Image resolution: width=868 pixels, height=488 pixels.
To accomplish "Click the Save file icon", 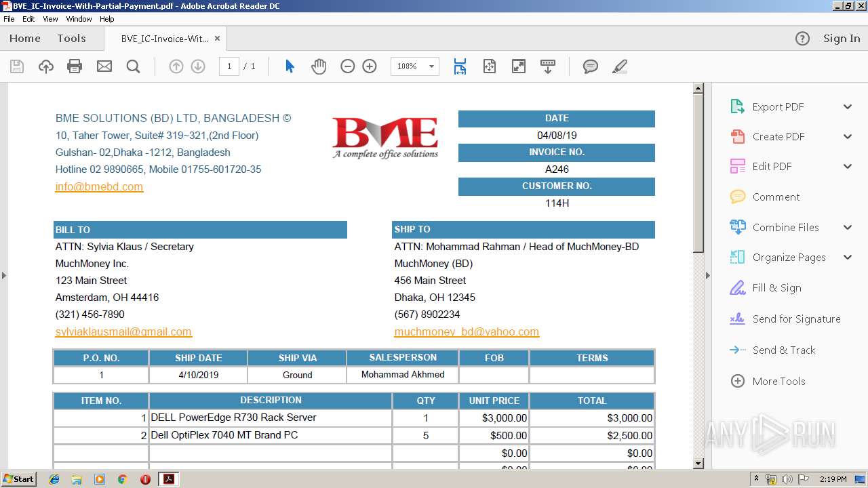I will 17,66.
